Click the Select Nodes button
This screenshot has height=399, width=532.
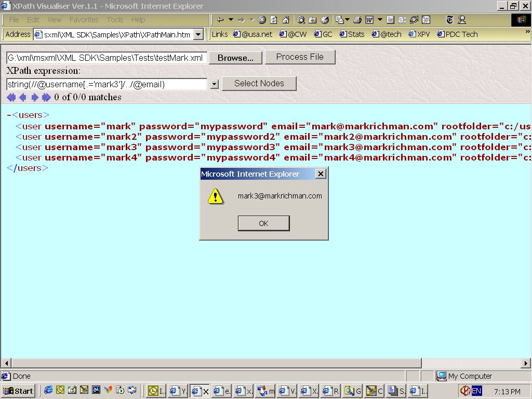[x=259, y=84]
